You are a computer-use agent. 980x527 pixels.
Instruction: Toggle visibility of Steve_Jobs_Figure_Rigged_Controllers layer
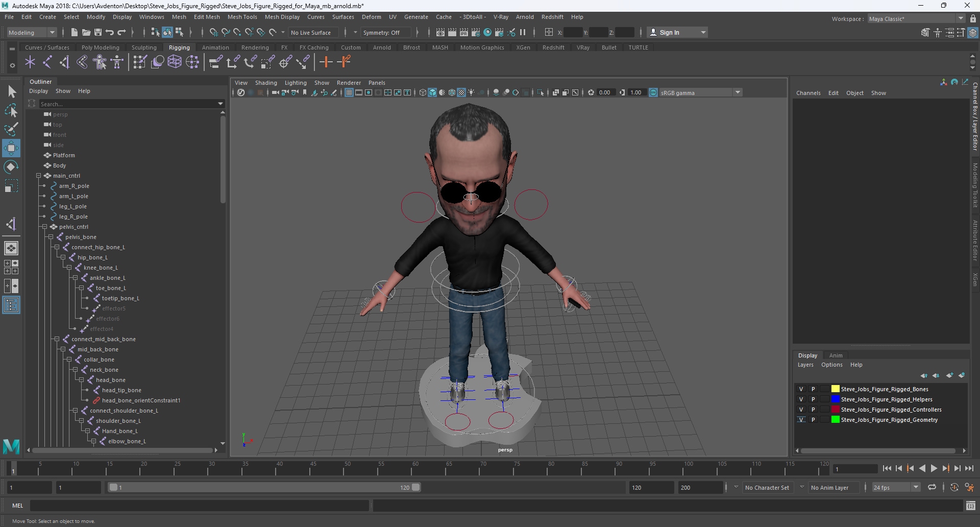coord(801,410)
